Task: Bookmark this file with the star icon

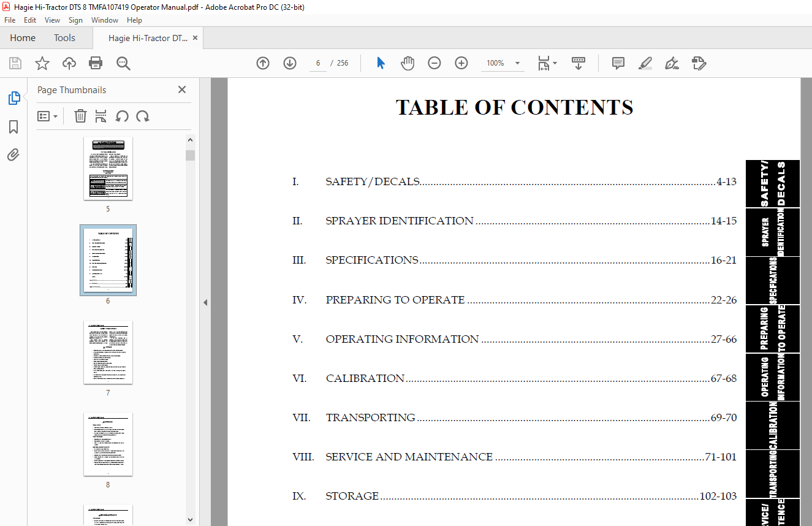Action: tap(42, 63)
